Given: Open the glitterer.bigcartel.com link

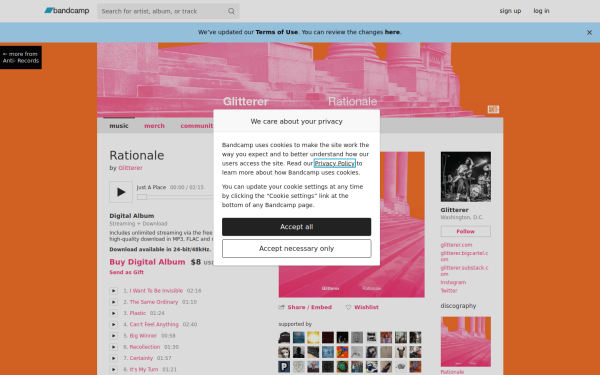Looking at the screenshot, I should coord(464,256).
